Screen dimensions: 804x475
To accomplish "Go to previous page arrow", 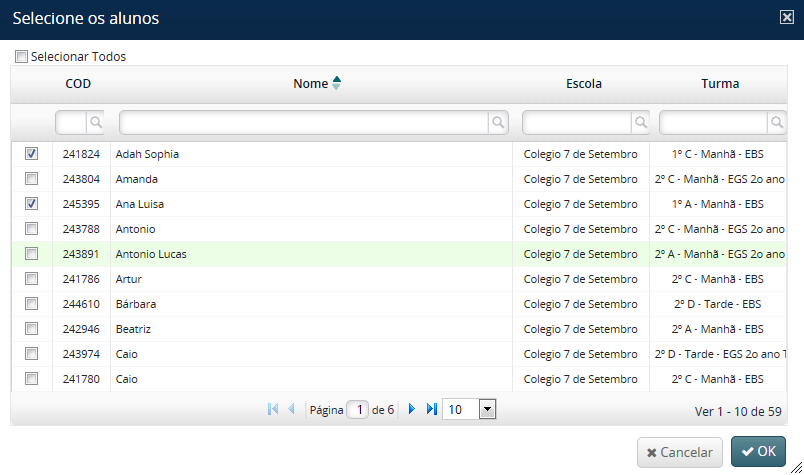I will 291,409.
